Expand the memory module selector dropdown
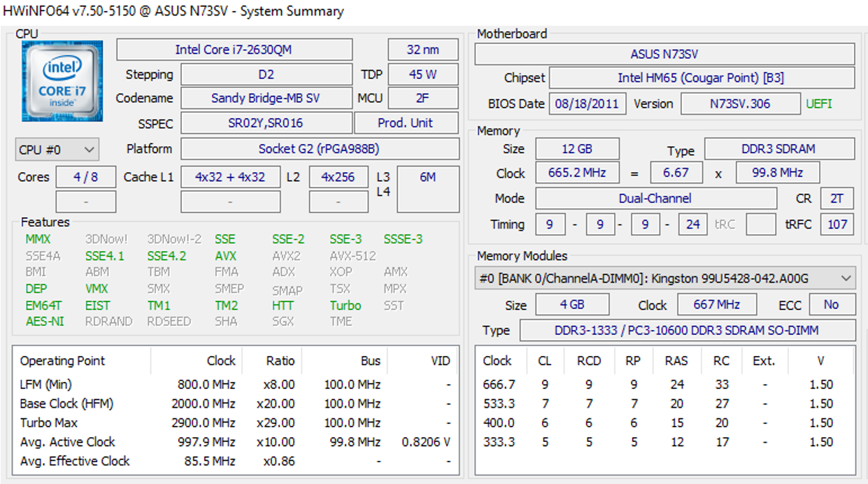 [665, 278]
